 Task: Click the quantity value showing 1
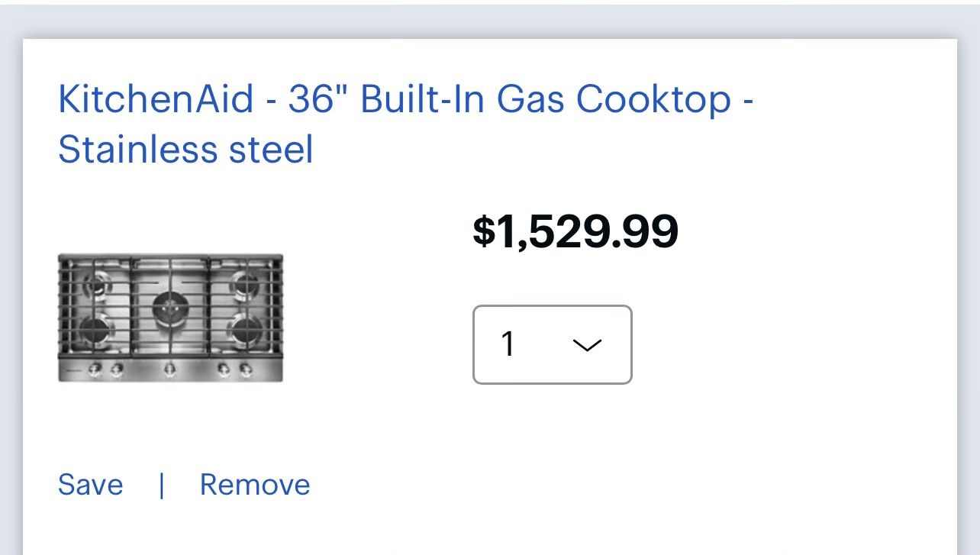(509, 344)
